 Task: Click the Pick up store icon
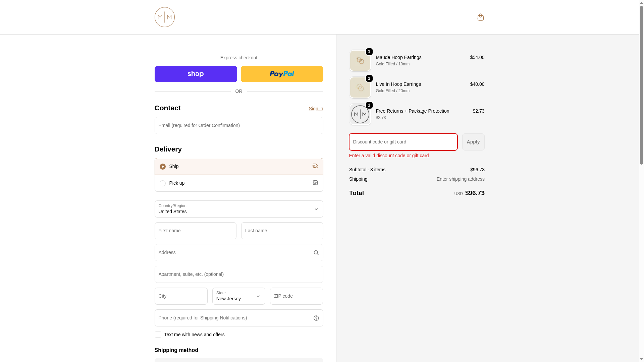point(315,183)
